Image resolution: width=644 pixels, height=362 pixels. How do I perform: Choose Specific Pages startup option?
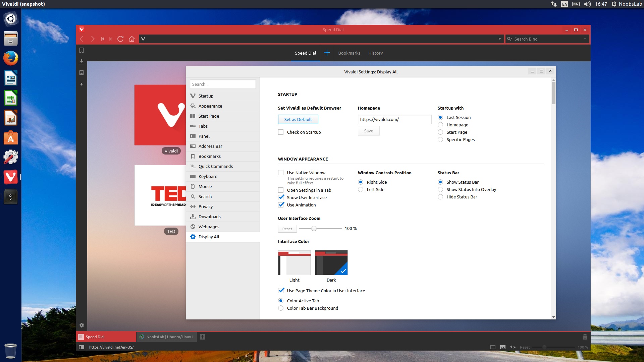(440, 139)
